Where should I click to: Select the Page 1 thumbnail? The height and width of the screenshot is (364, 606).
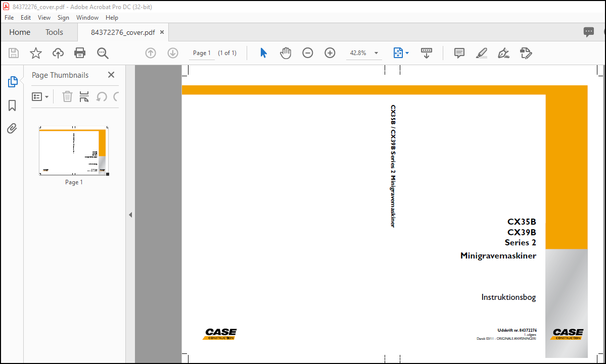tap(74, 150)
